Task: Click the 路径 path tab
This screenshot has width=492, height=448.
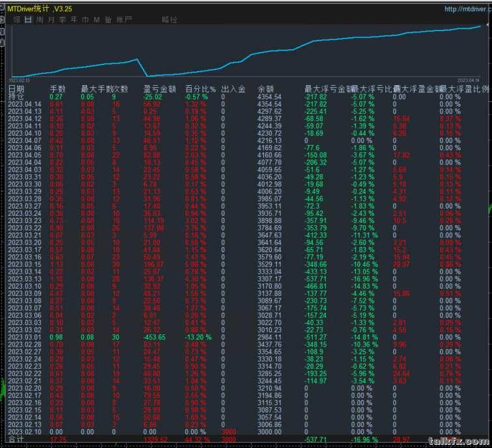Action: tap(170, 20)
